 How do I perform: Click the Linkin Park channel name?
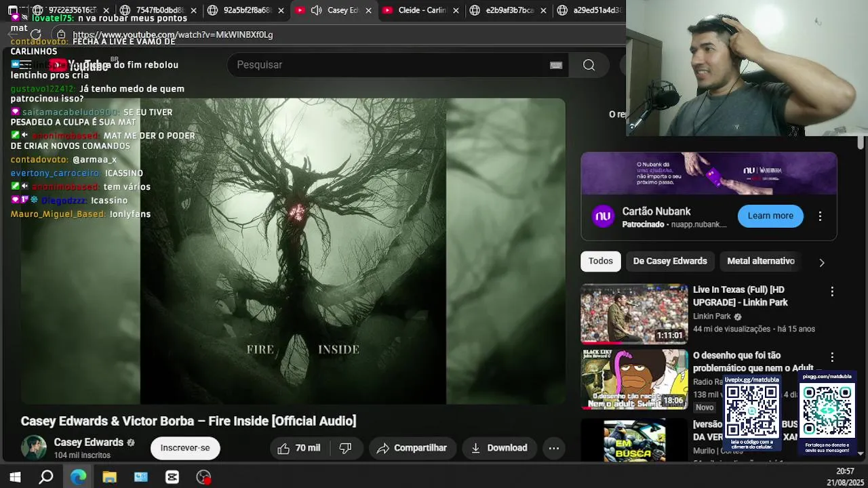[x=712, y=317]
